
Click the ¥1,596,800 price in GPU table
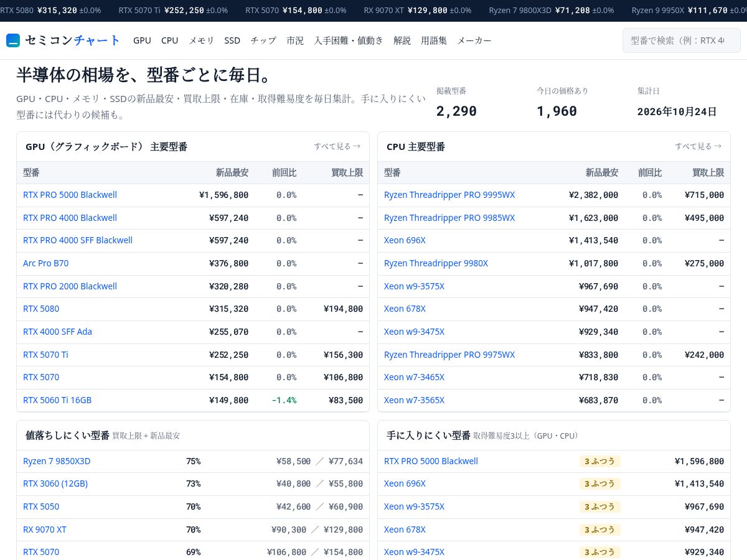(x=223, y=195)
